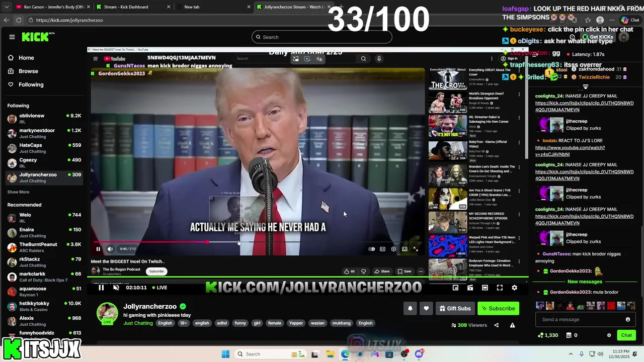Click the Just Chatting category link
Viewport: 644px width, 362px height.
[138, 323]
